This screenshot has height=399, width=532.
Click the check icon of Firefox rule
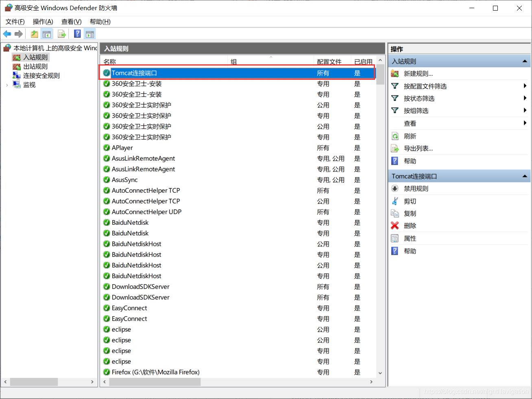tap(107, 372)
